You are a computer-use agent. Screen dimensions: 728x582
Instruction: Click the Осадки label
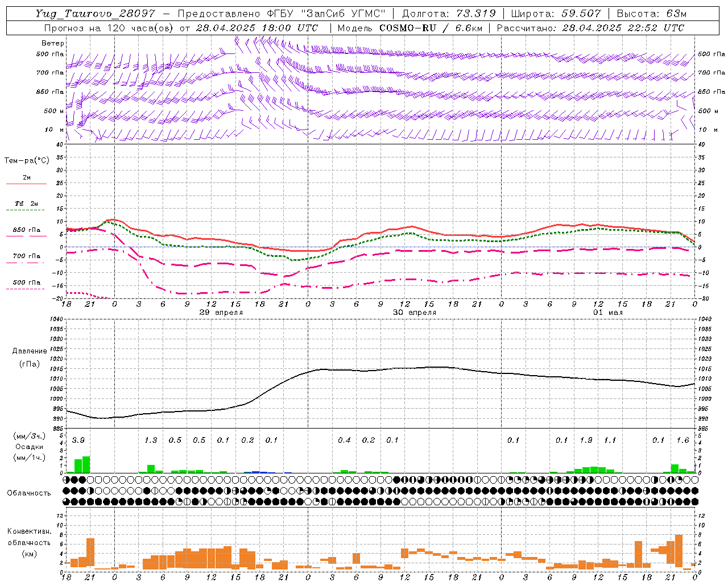coord(29,447)
